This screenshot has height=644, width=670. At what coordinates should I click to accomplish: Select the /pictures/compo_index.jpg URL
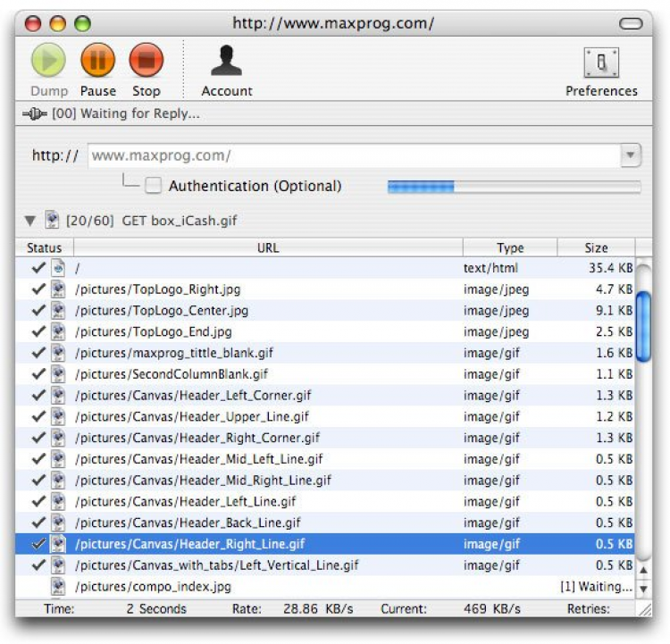(x=154, y=586)
